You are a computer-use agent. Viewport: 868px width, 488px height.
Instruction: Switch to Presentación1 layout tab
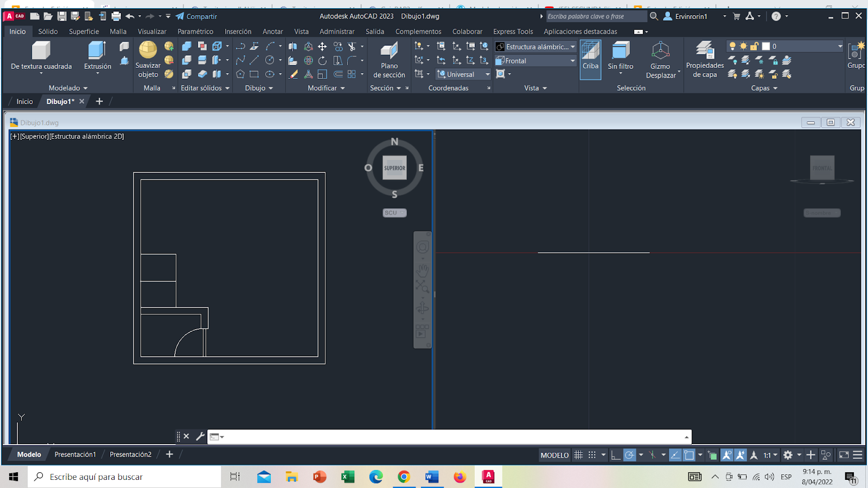tap(75, 454)
